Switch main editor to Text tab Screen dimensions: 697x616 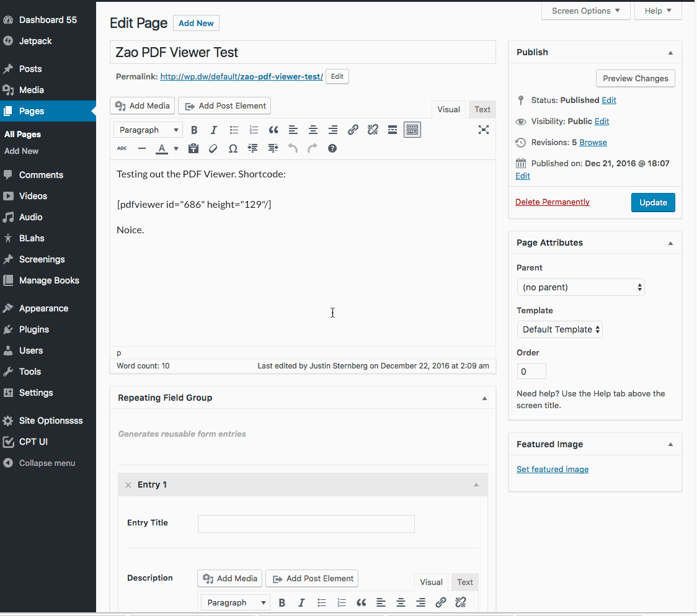[x=482, y=109]
